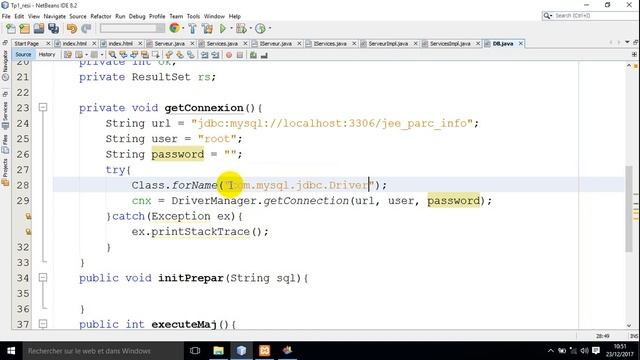640x360 pixels.
Task: Run the project with green play icon
Action: [223, 29]
